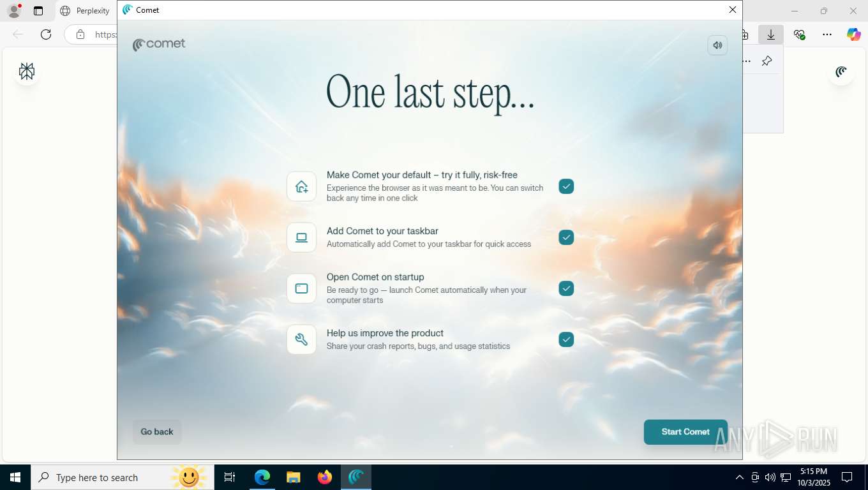Open Task View from the taskbar
Viewport: 868px width, 490px height.
pos(230,477)
